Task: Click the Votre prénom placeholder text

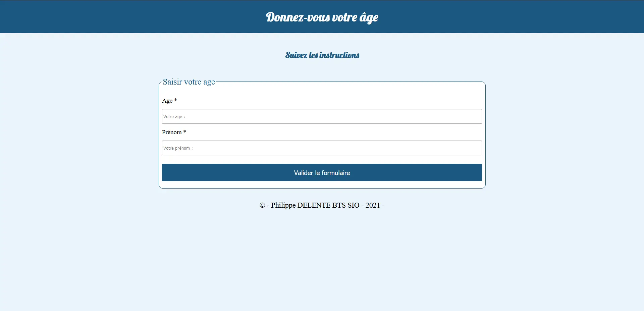Action: pyautogui.click(x=178, y=148)
